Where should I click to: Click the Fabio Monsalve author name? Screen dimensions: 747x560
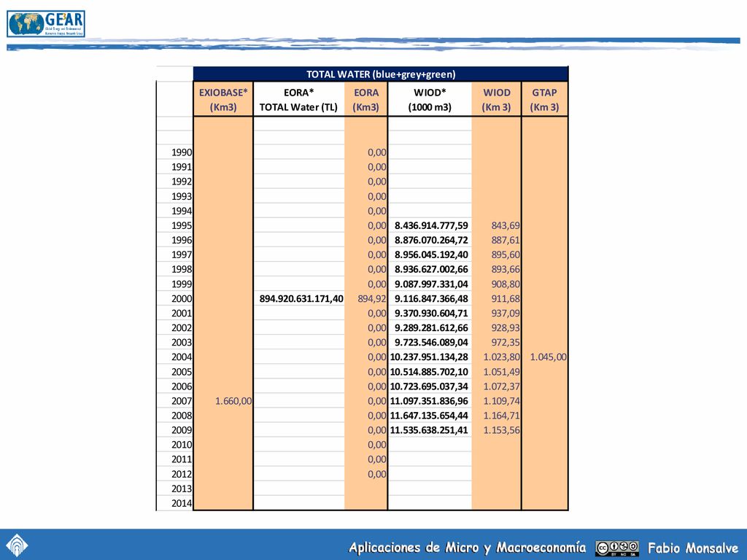click(x=693, y=548)
